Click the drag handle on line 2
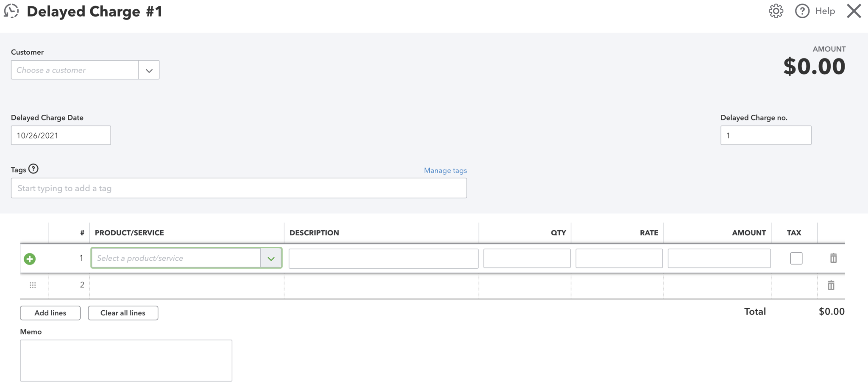The height and width of the screenshot is (390, 868). pyautogui.click(x=33, y=285)
